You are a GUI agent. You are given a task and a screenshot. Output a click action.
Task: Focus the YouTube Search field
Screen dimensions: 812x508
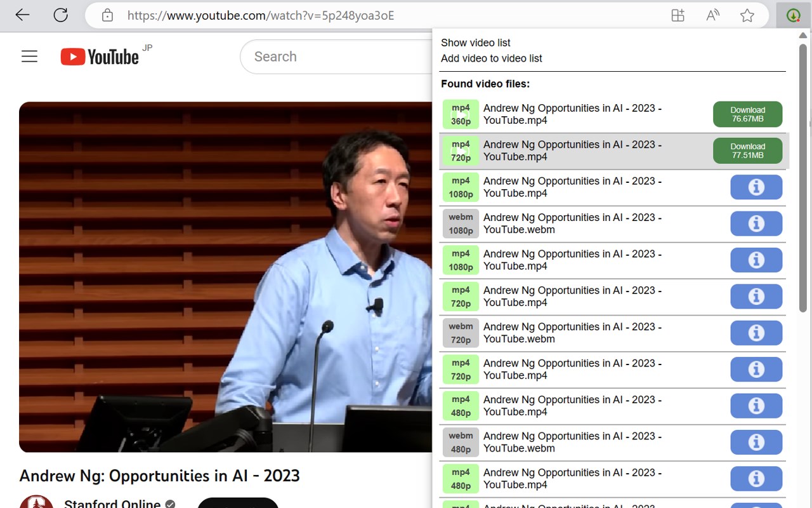pos(336,57)
